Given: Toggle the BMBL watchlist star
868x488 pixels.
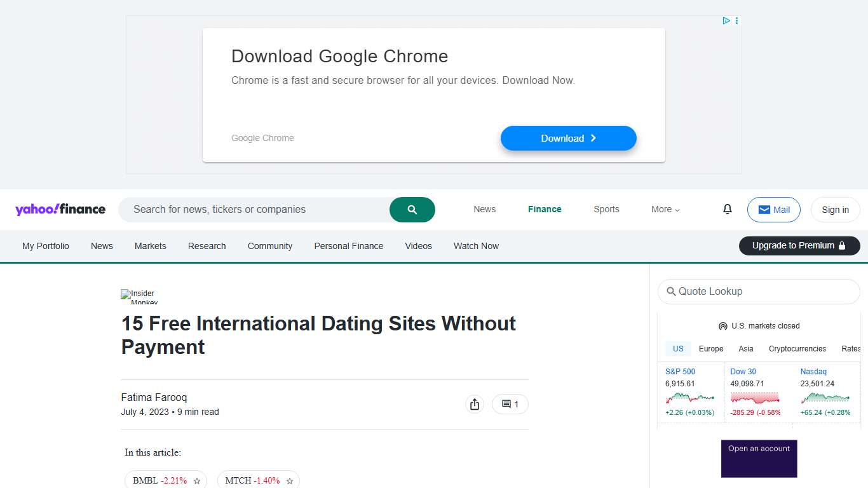Looking at the screenshot, I should pos(197,480).
